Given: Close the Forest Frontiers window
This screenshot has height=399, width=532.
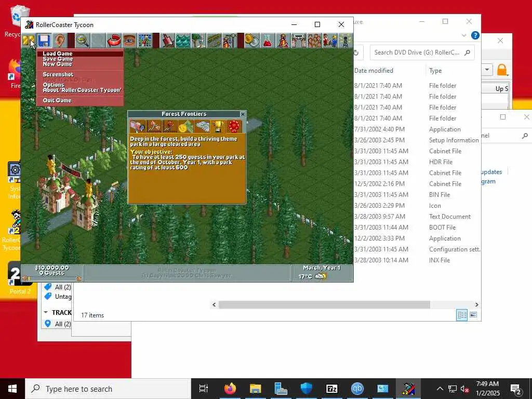Looking at the screenshot, I should pyautogui.click(x=243, y=114).
